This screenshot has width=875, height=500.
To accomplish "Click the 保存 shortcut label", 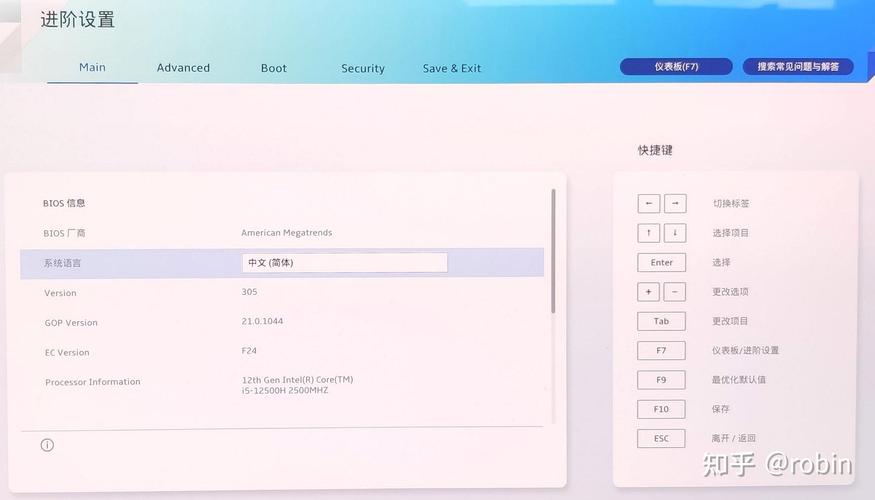I will pos(720,409).
